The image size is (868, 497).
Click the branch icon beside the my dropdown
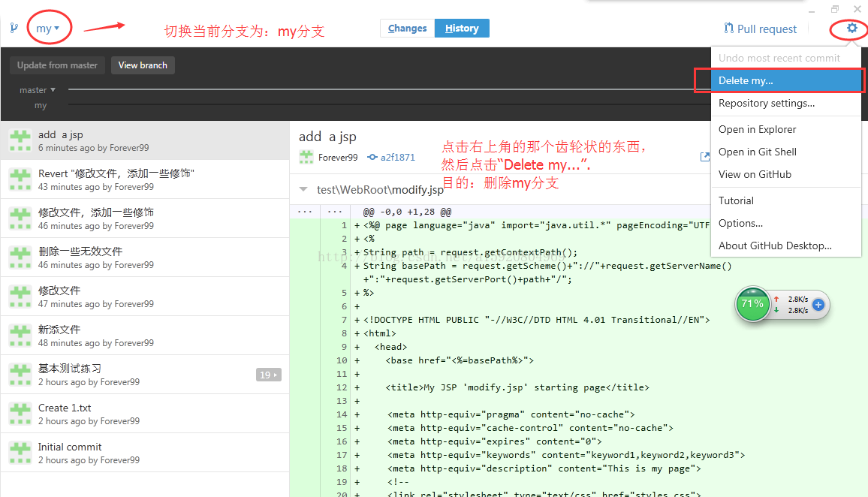(x=14, y=28)
